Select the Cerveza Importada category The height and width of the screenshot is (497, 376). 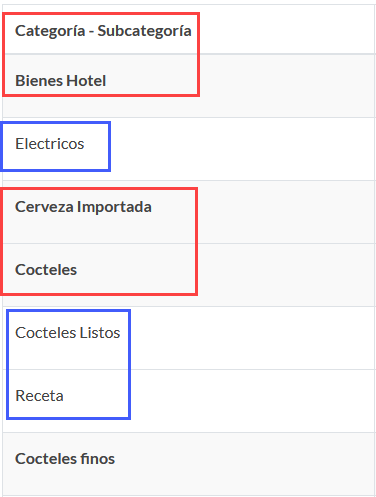point(83,207)
